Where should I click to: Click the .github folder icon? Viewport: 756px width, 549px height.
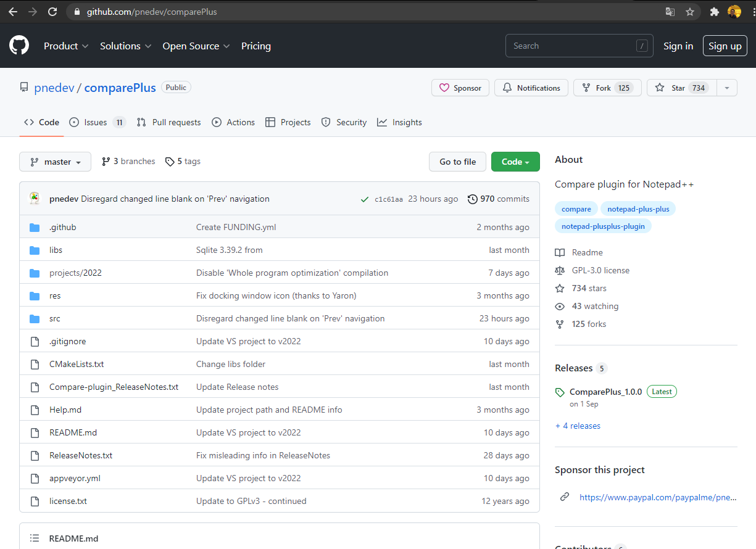pos(35,227)
